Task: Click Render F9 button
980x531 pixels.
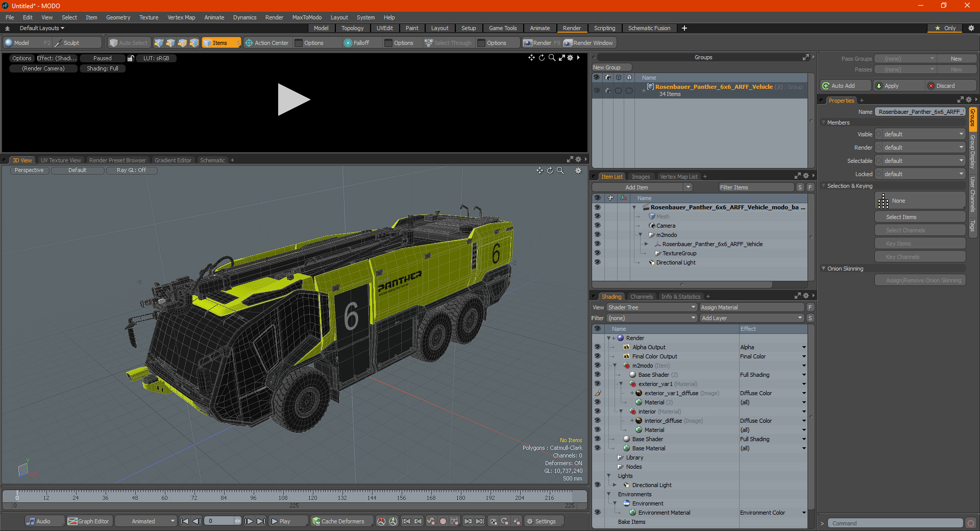Action: pos(542,43)
